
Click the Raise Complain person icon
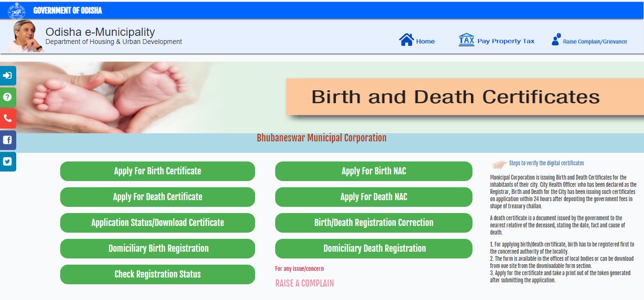click(556, 40)
